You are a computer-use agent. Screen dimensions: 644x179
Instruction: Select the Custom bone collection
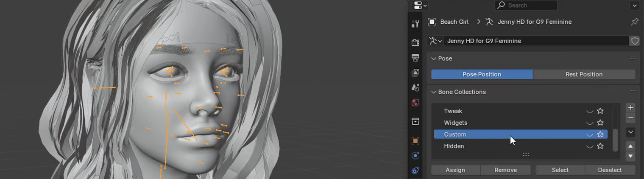coord(521,134)
